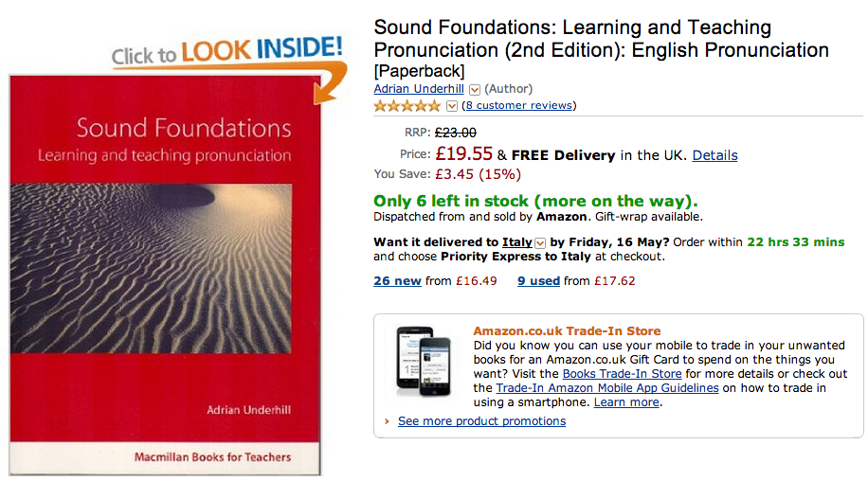868x481 pixels.
Task: Open Adrian Underhill author link
Action: coord(419,89)
